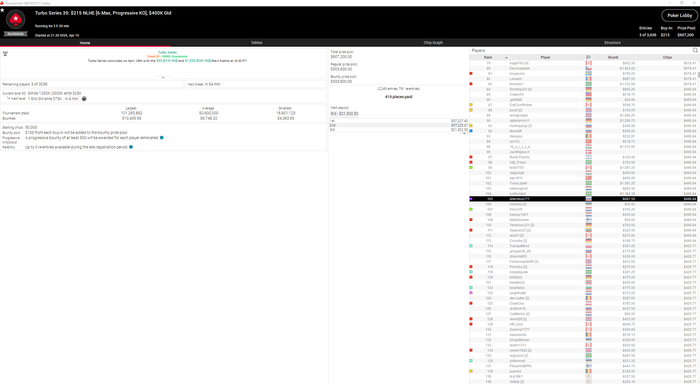
Task: Select the TranquilMind player row
Action: coord(583,246)
